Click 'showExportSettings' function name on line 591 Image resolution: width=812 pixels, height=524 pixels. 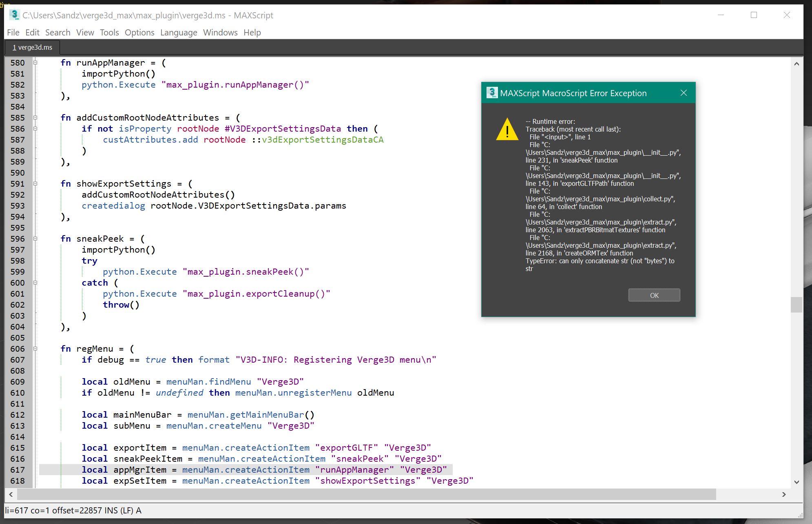[124, 184]
